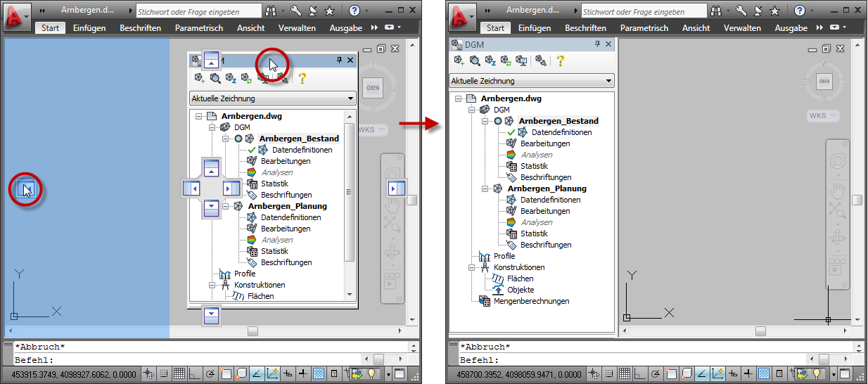The width and height of the screenshot is (868, 384).
Task: Collapse Konstruktionen node in the docked tree
Action: pyautogui.click(x=473, y=267)
